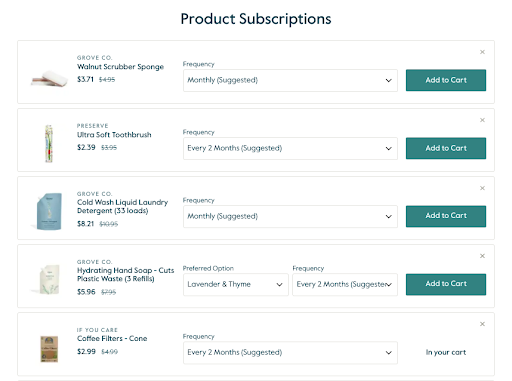Remove the Walnut Scrubber Sponge subscription

(x=482, y=52)
